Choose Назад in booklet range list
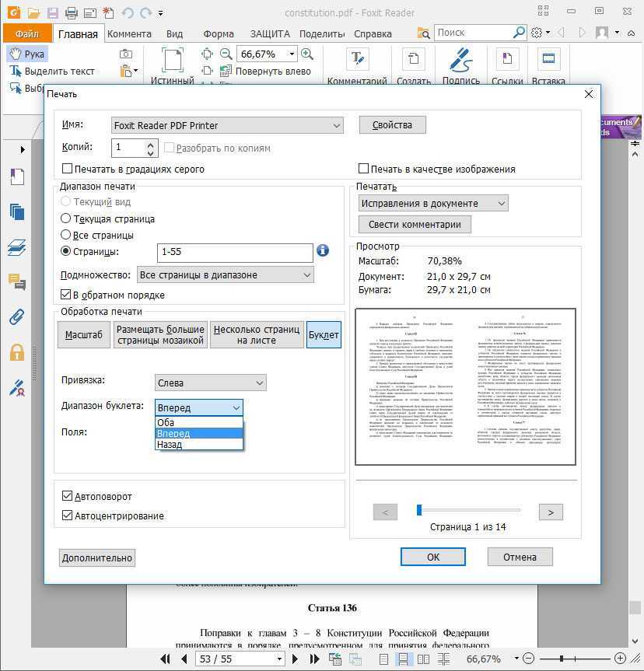The width and height of the screenshot is (644, 671). click(x=198, y=445)
